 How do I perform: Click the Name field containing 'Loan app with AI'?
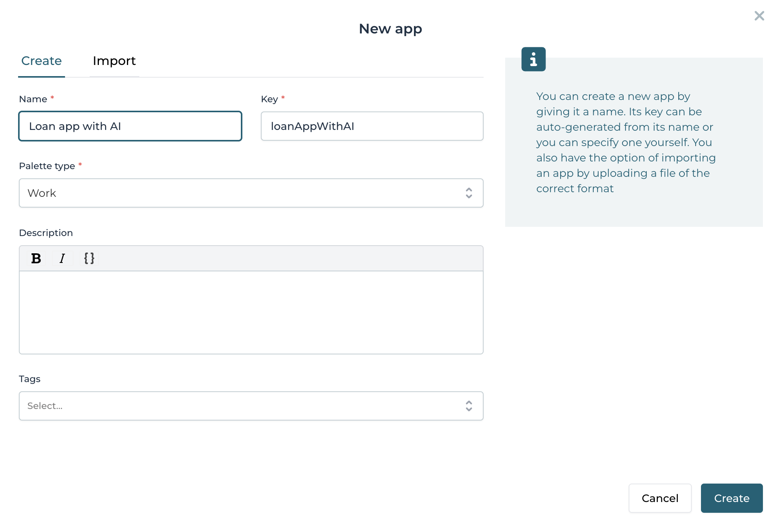click(130, 126)
